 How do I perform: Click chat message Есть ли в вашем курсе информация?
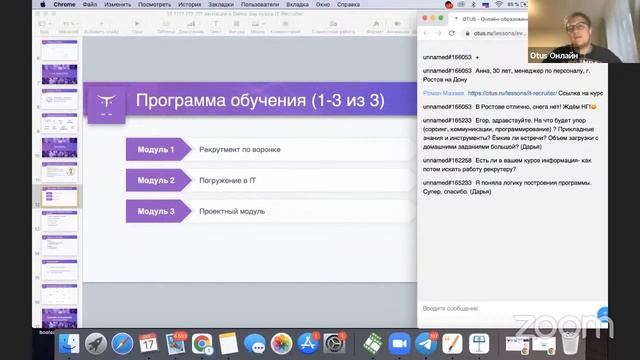coord(508,164)
